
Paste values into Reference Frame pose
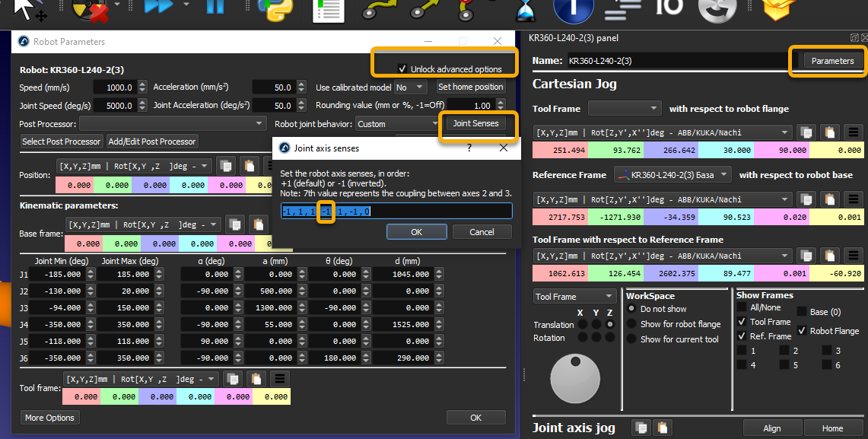tap(831, 199)
